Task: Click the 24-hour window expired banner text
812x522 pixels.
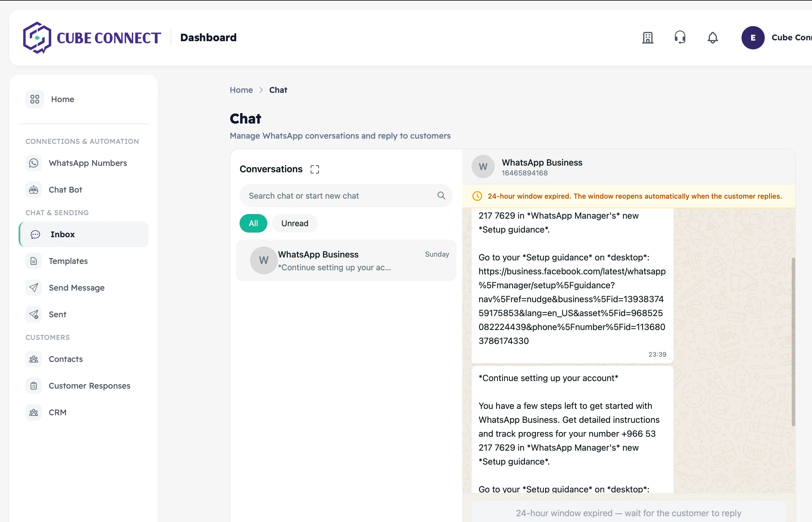Action: [x=635, y=196]
